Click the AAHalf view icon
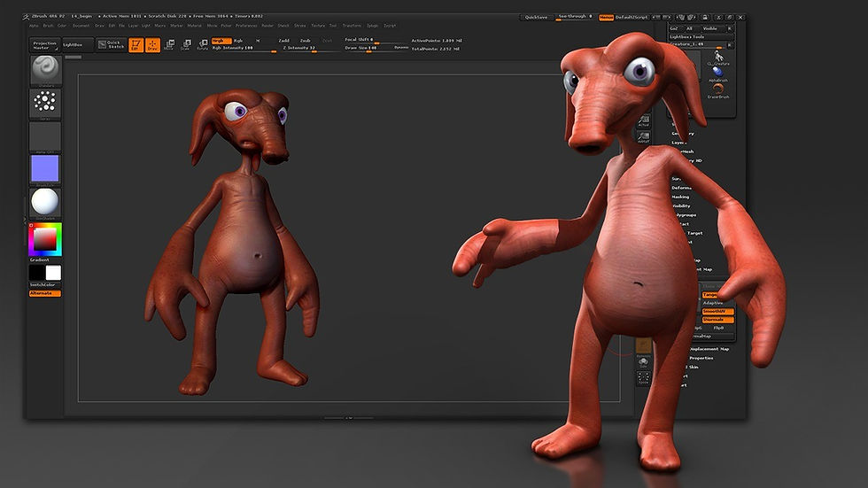Viewport: 868px width, 488px height. pyautogui.click(x=643, y=137)
